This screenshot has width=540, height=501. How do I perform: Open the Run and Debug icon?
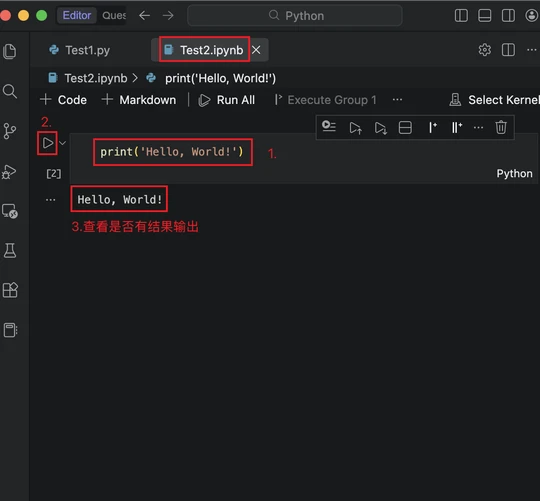tap(9, 172)
